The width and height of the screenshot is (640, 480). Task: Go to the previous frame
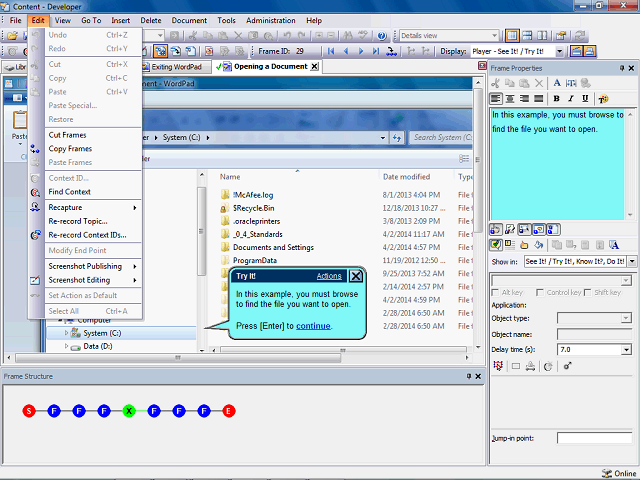346,51
